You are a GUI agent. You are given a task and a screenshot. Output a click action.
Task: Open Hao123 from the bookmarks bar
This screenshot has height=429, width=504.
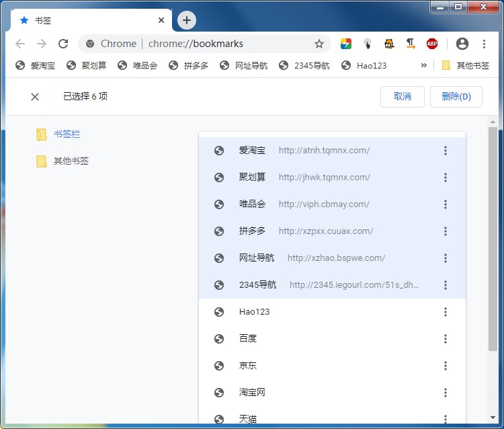click(364, 66)
